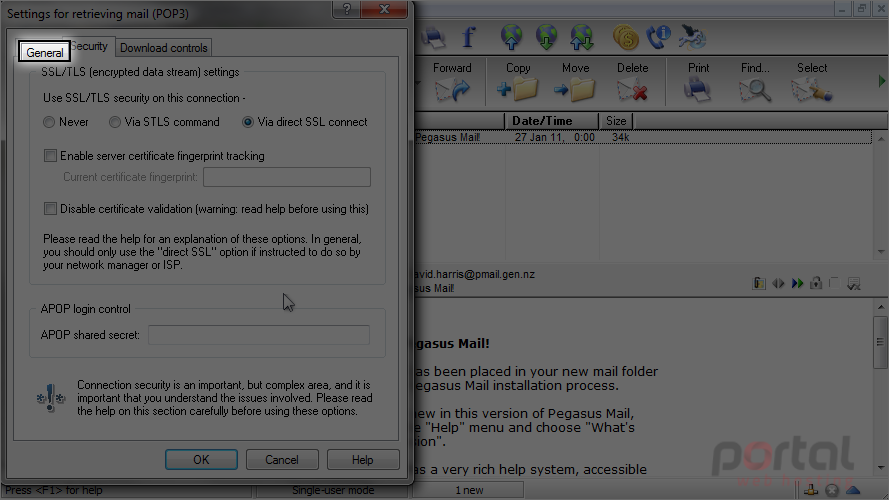The height and width of the screenshot is (500, 889).
Task: Click the send and receive globe icon
Action: tap(582, 37)
